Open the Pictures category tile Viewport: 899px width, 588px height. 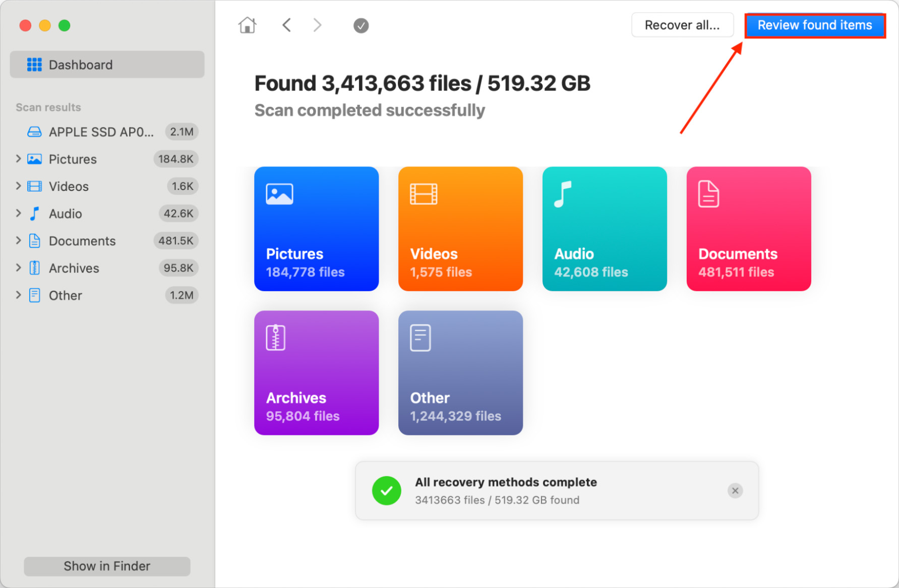click(316, 229)
